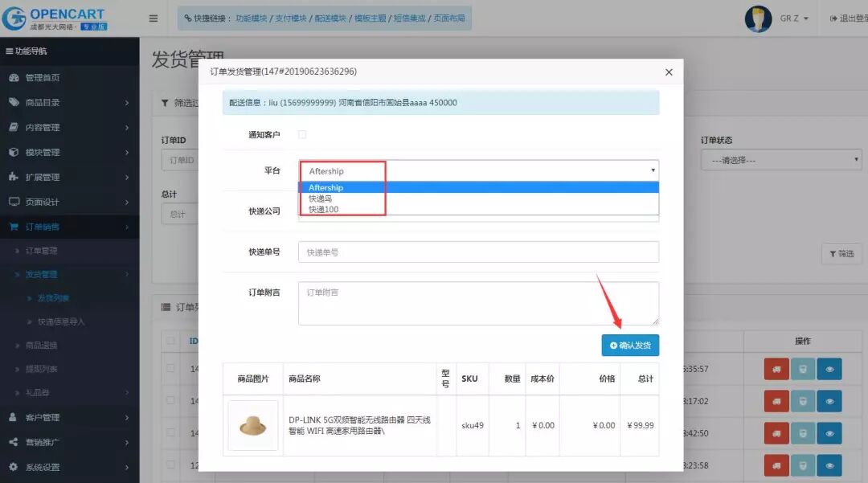Viewport: 868px width, 483px height.
Task: Click the 商品目录 tag icon
Action: [14, 102]
